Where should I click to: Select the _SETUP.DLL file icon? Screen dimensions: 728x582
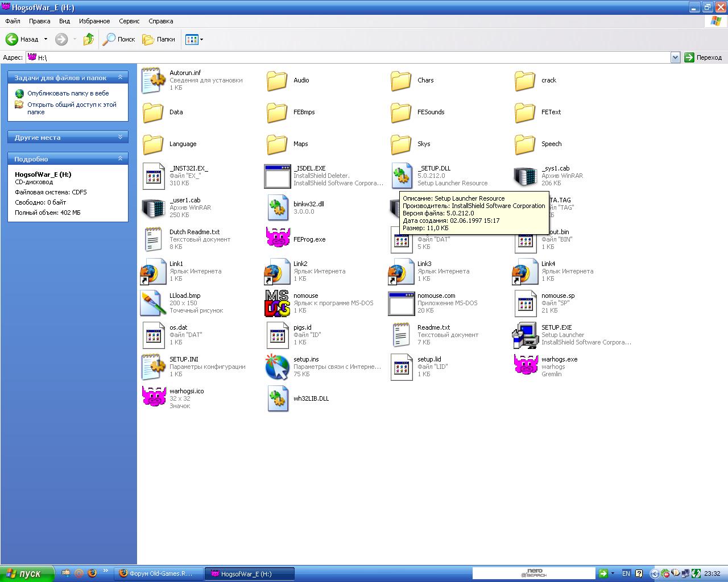[x=401, y=176]
